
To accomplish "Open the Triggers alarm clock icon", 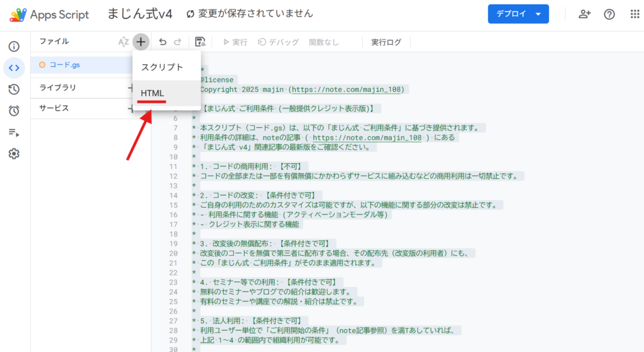I will (14, 111).
